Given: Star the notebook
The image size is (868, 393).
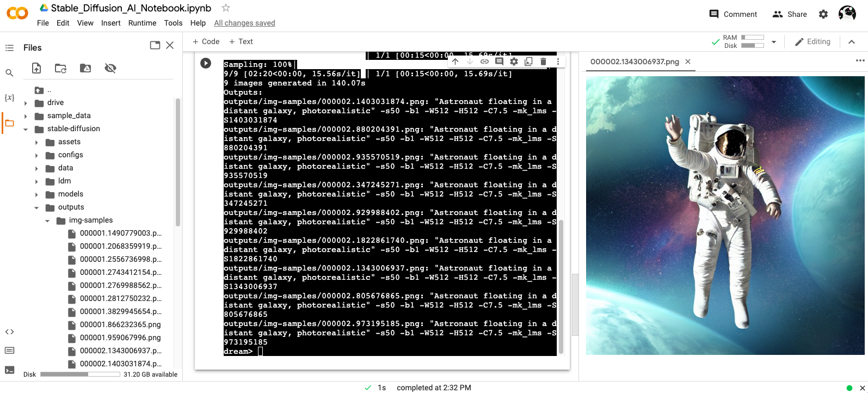Looking at the screenshot, I should click(x=226, y=8).
